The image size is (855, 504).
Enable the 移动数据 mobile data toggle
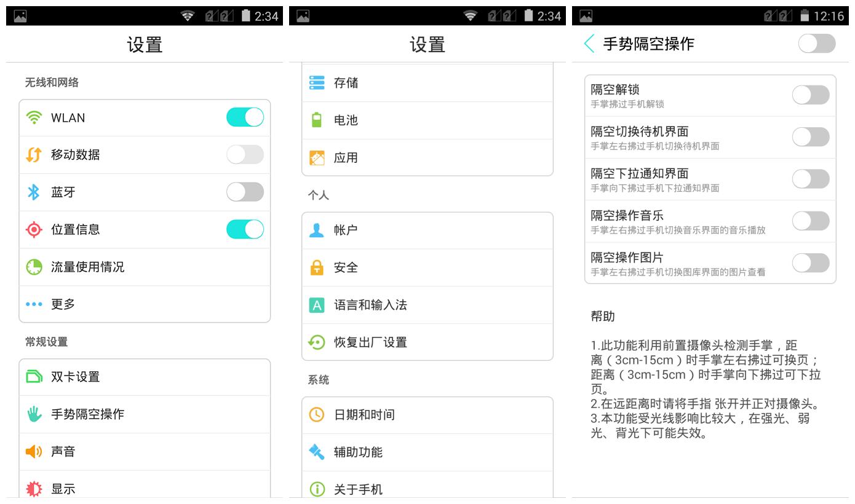[245, 155]
